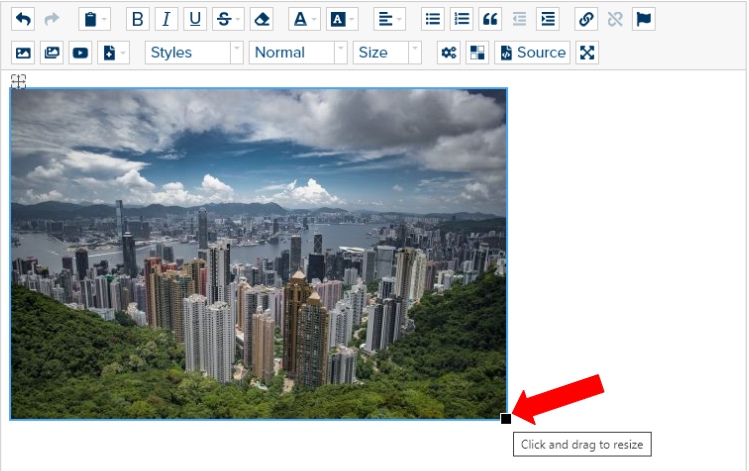The width and height of the screenshot is (749, 471).
Task: Open the font Size dropdown
Action: 387,53
